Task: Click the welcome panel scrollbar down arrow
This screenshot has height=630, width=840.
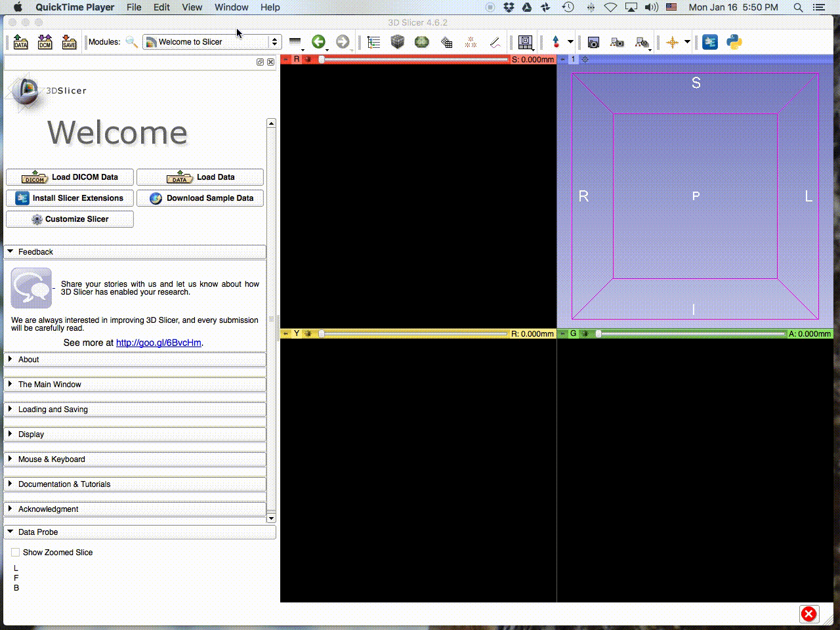Action: [272, 518]
